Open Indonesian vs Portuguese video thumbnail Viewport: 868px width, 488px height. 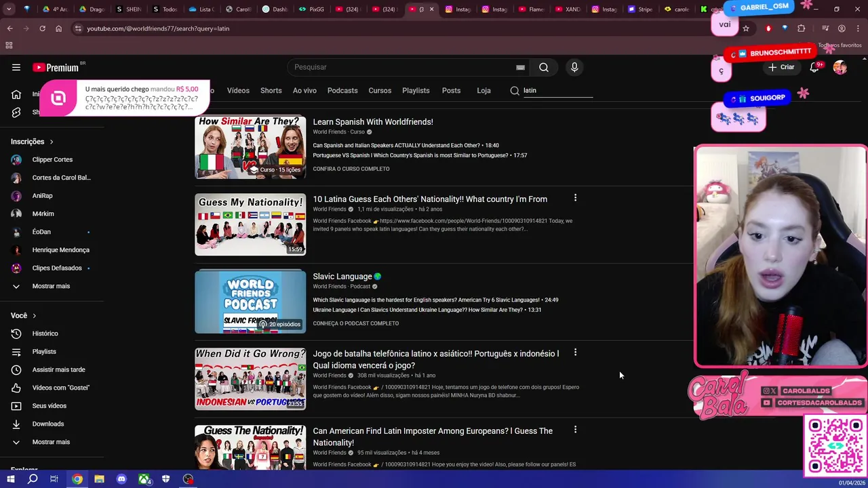coord(250,379)
